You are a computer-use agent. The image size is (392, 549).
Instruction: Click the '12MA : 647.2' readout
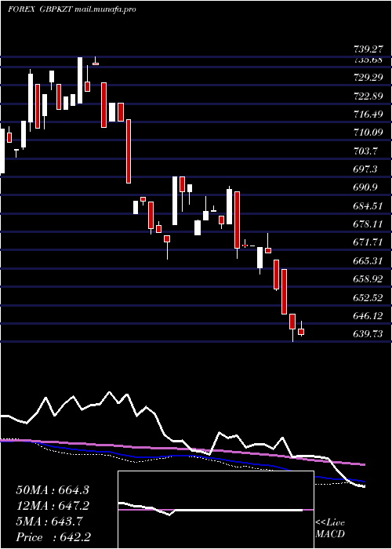[53, 506]
